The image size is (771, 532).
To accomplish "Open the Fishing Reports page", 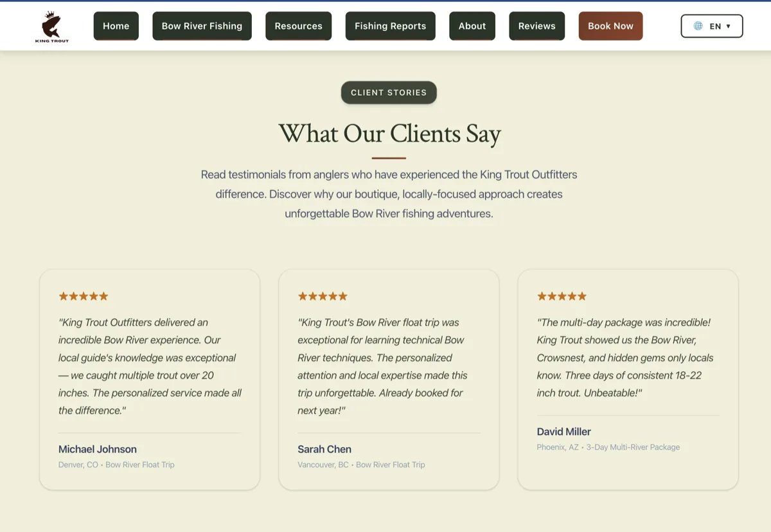I will pos(390,26).
